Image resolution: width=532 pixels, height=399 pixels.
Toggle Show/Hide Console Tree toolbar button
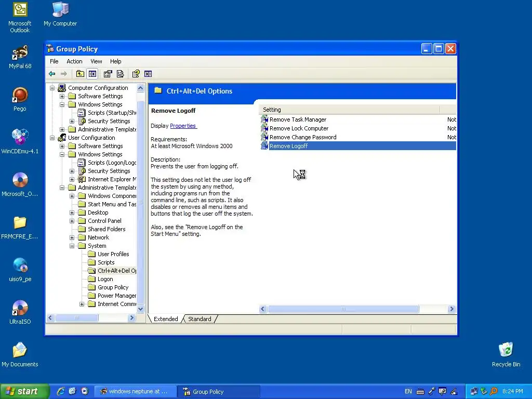[x=92, y=74]
